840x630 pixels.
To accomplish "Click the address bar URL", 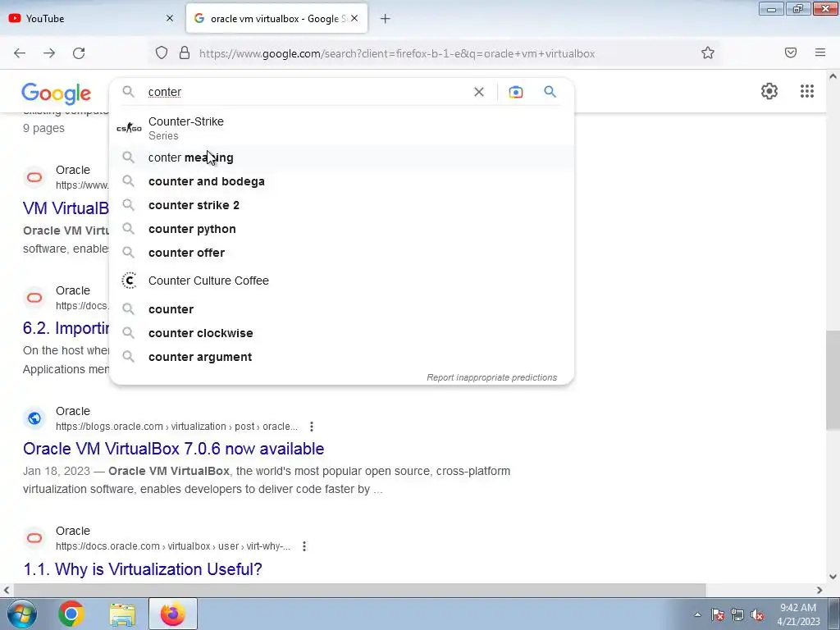I will pos(397,53).
